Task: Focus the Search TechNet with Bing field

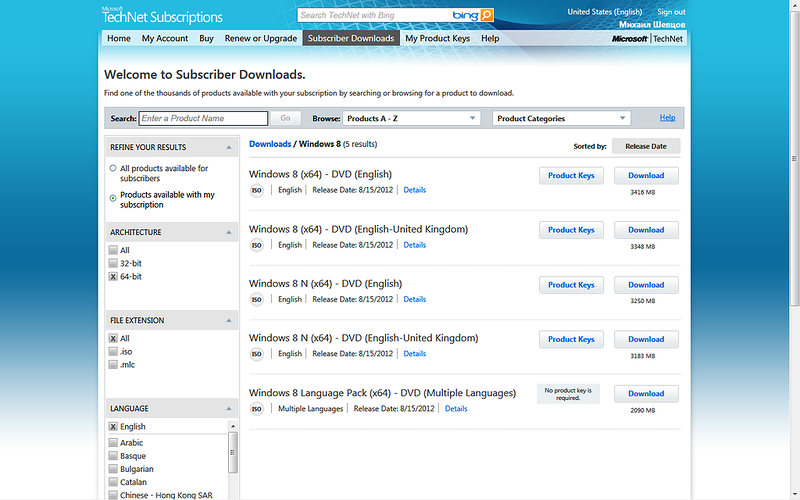Action: (x=374, y=15)
